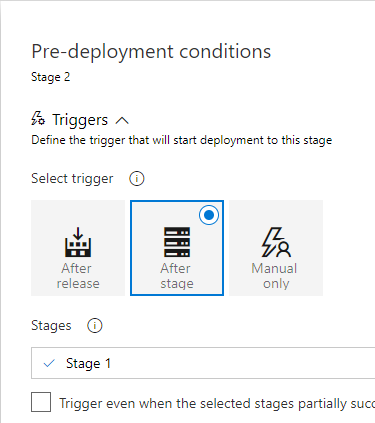
Task: Click the Stage 2 subtitle text
Action: (51, 77)
